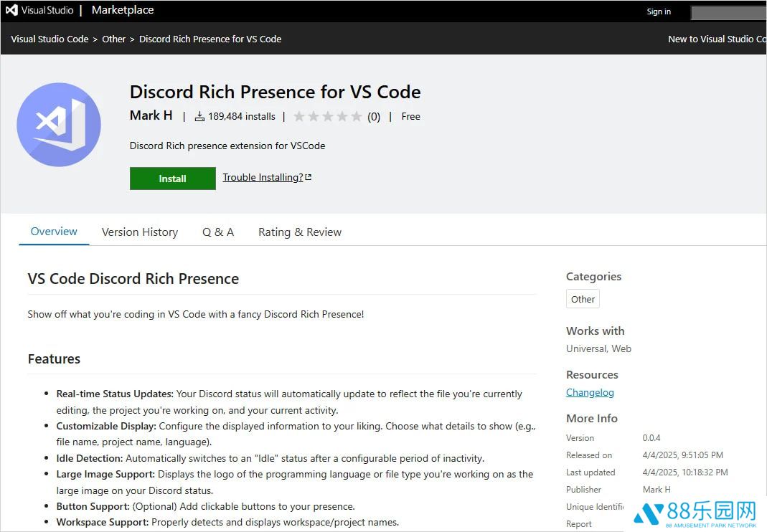Click the Visual Studio logo icon

point(11,10)
